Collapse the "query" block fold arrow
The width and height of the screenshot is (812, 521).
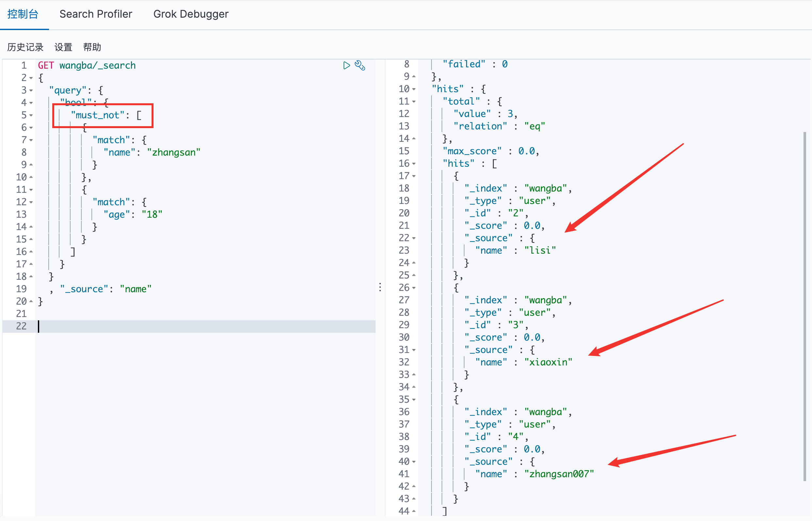tap(31, 91)
